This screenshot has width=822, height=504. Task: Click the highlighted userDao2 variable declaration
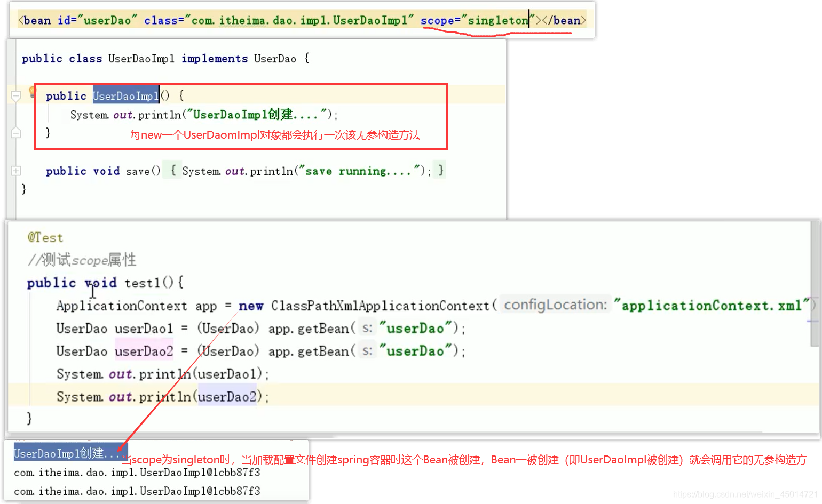point(144,351)
